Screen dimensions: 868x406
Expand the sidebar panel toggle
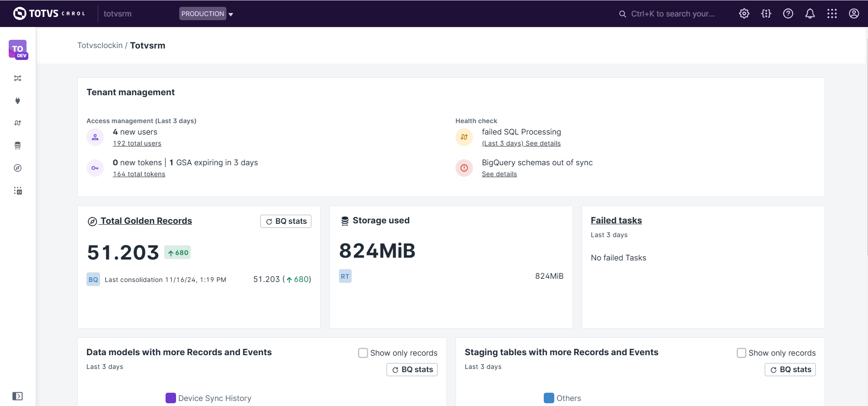pos(18,396)
